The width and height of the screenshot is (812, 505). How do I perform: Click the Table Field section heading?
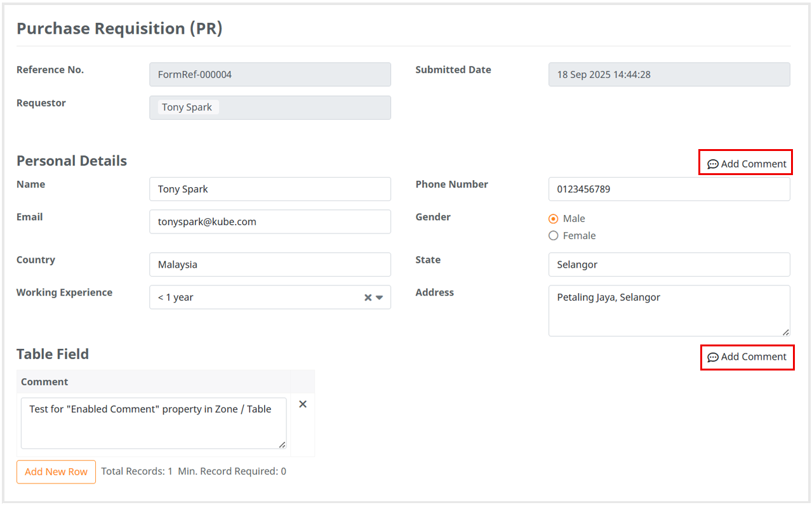coord(53,354)
